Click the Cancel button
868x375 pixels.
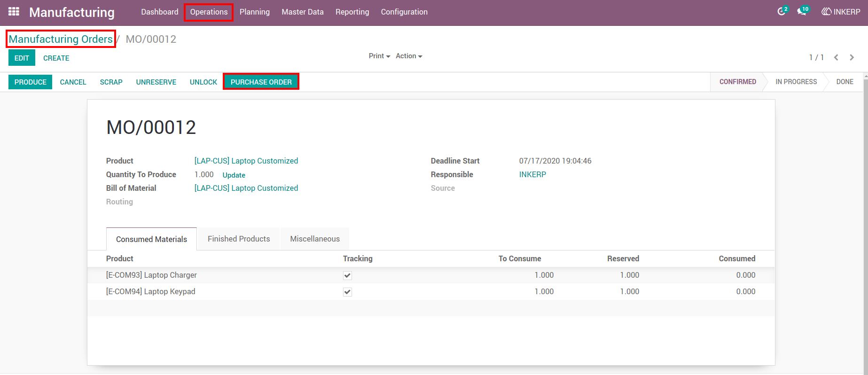coord(73,82)
